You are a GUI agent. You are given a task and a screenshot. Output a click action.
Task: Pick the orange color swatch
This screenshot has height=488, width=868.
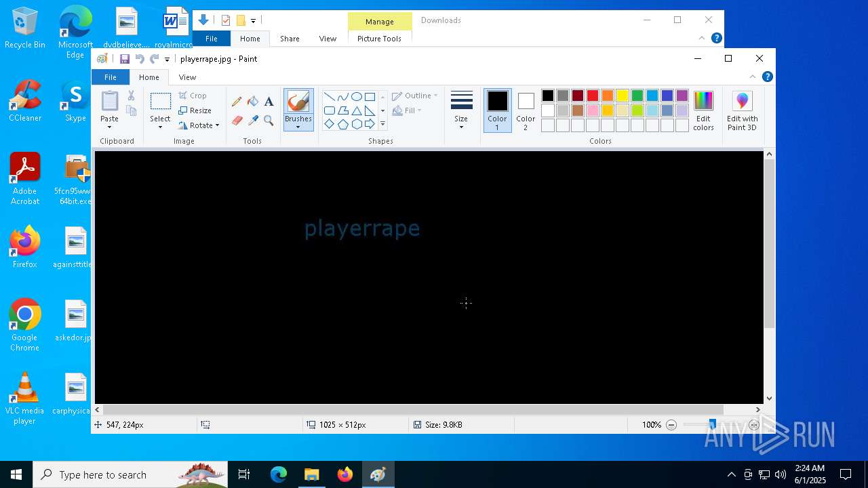(x=608, y=96)
